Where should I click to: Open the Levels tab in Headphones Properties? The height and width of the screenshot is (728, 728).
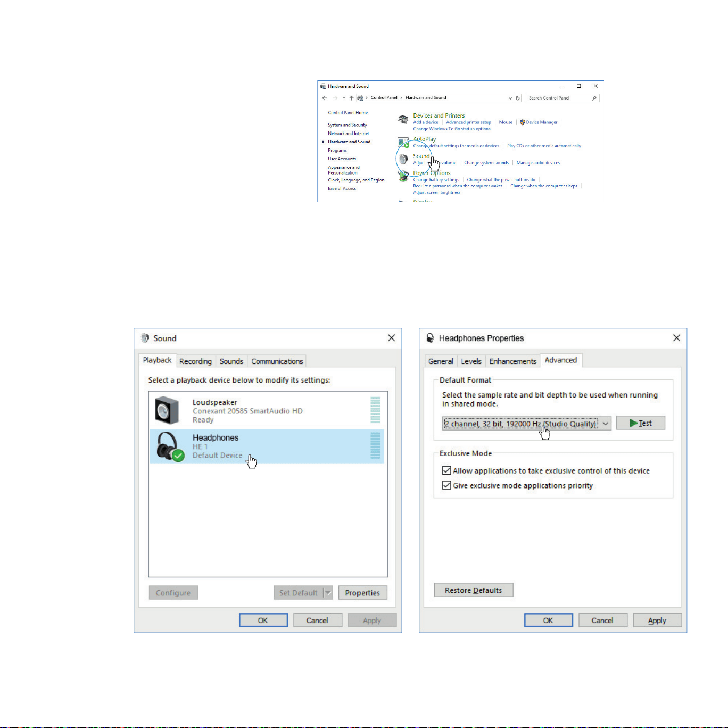point(471,361)
